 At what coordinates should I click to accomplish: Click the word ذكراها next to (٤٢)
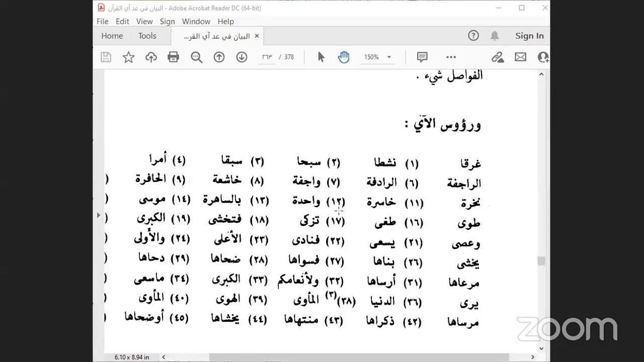point(380,321)
